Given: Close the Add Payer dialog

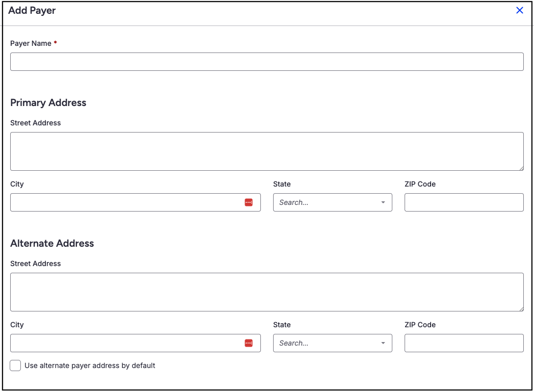Looking at the screenshot, I should (520, 10).
